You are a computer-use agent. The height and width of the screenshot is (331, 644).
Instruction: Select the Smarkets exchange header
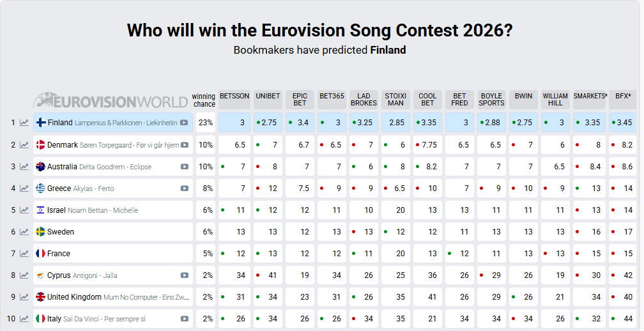(x=590, y=96)
